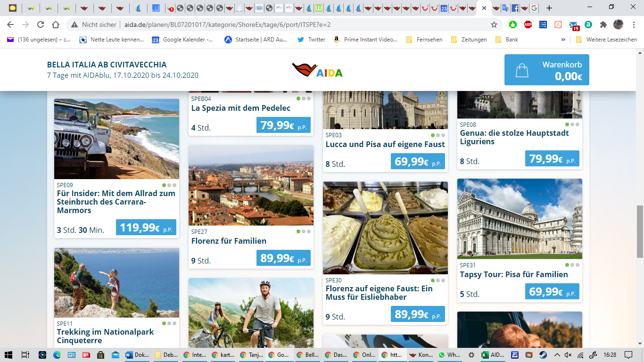644x362 pixels.
Task: Open Twitter bookmark
Action: [311, 40]
